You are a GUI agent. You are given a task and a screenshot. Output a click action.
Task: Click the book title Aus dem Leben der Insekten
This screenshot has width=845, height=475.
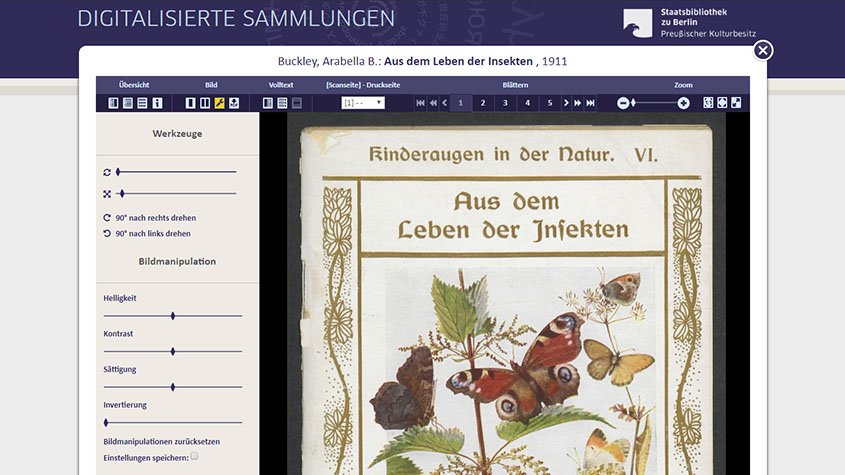458,61
